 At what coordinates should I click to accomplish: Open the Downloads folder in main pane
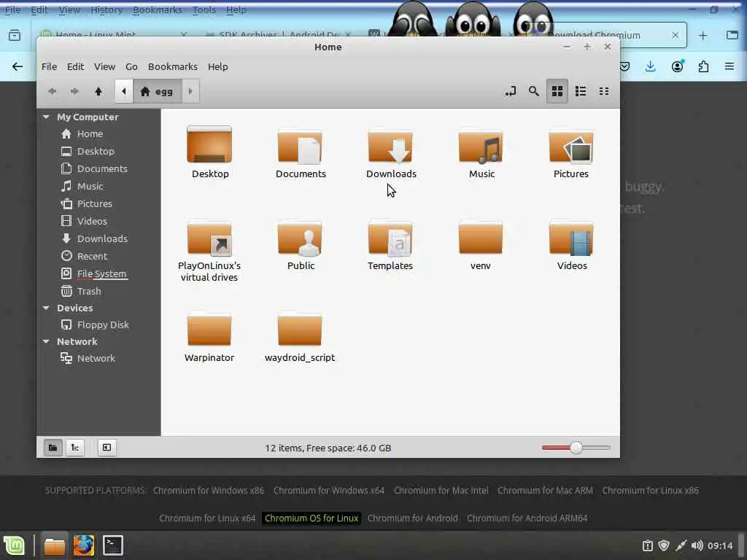391,146
